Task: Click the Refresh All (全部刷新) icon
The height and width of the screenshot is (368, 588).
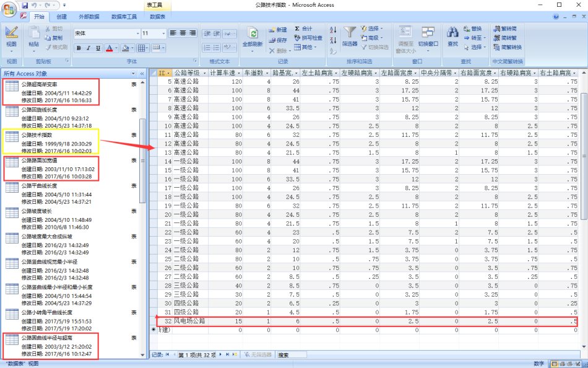Action: pos(253,33)
